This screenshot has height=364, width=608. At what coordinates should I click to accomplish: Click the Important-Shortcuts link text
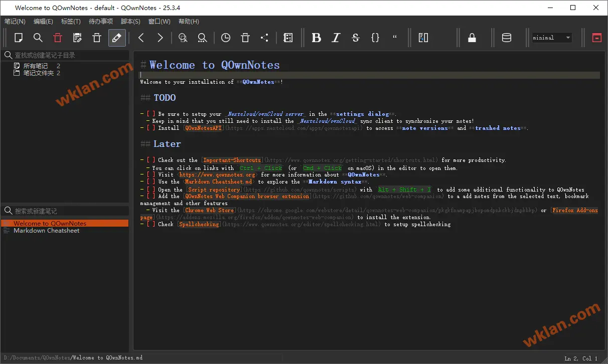(232, 160)
